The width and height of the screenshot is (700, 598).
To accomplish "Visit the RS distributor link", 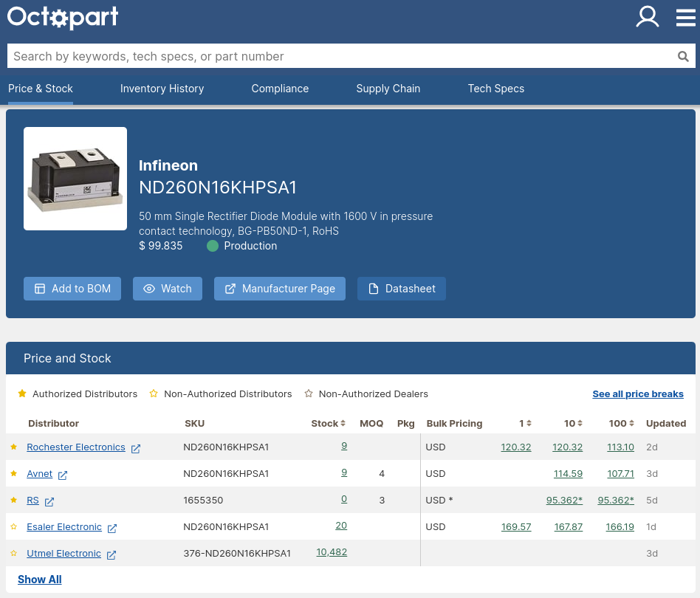I will [32, 500].
